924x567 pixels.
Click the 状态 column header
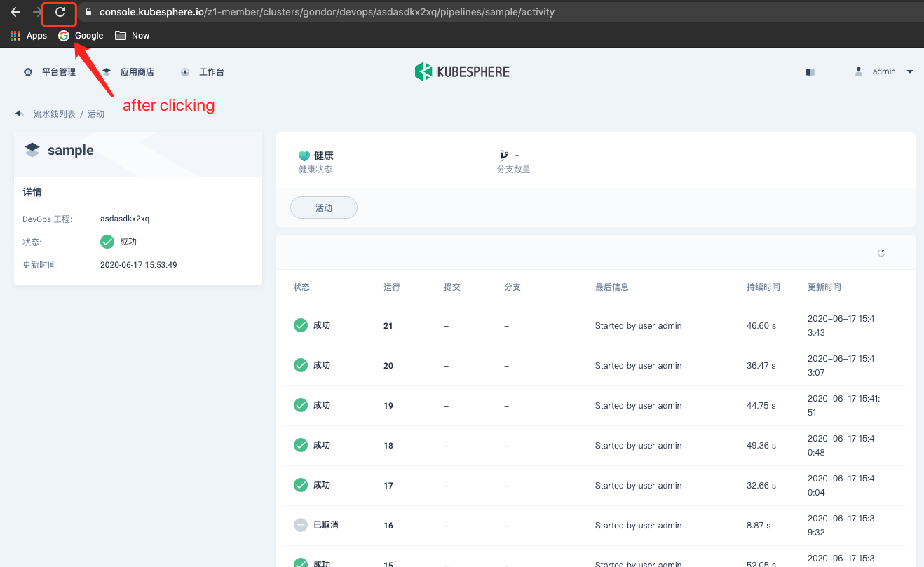coord(301,287)
